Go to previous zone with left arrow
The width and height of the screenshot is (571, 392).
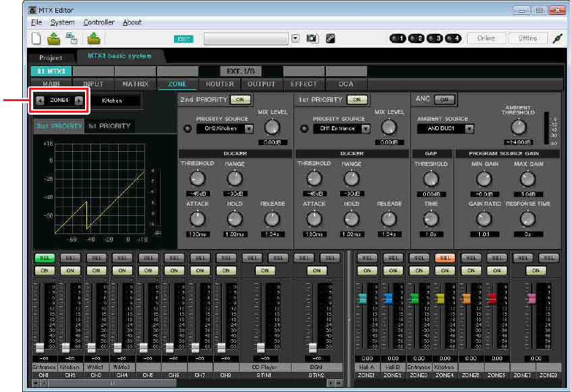[x=40, y=101]
